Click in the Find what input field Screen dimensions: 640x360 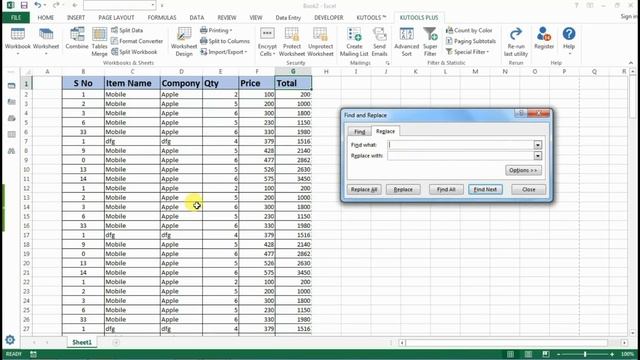point(461,145)
